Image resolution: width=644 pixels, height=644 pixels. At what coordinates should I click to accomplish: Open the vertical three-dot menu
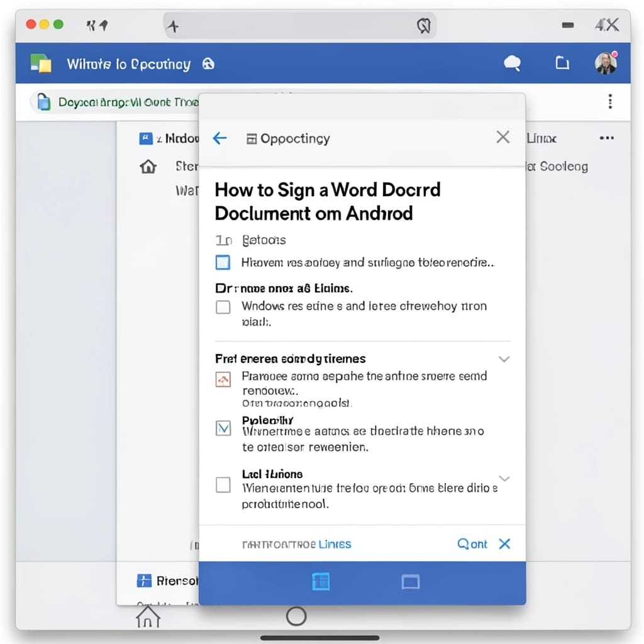(610, 101)
